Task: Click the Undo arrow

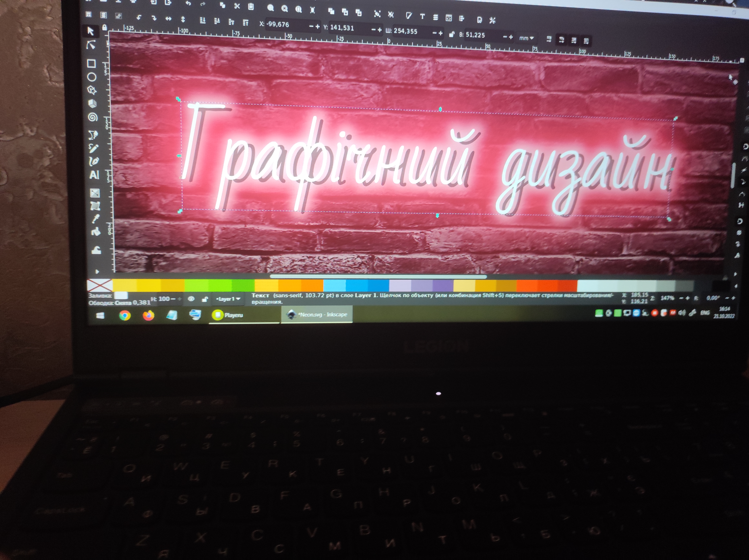Action: (x=188, y=3)
